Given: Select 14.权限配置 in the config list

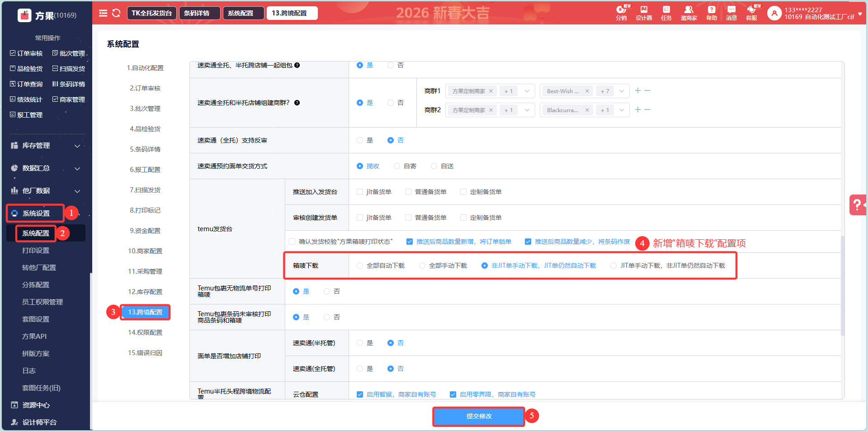Looking at the screenshot, I should coord(145,332).
